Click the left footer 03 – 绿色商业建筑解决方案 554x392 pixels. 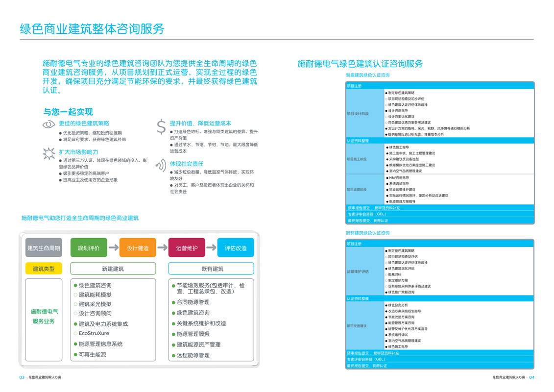(x=40, y=377)
